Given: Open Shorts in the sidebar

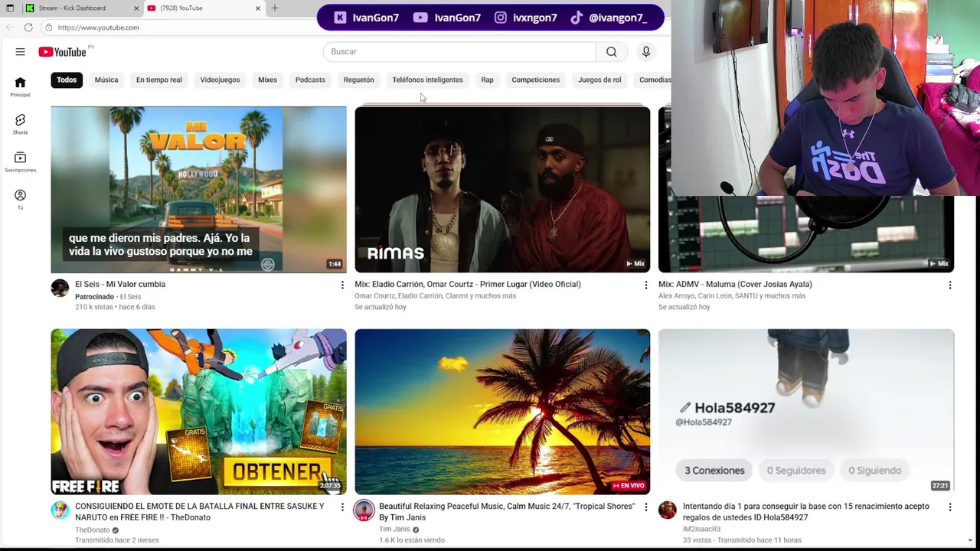Looking at the screenshot, I should pos(20,125).
